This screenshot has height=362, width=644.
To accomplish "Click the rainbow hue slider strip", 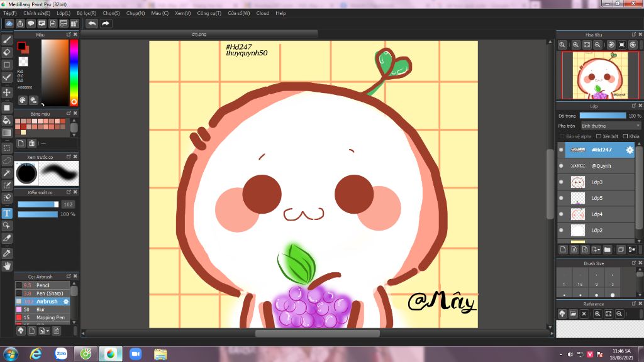I will click(74, 73).
